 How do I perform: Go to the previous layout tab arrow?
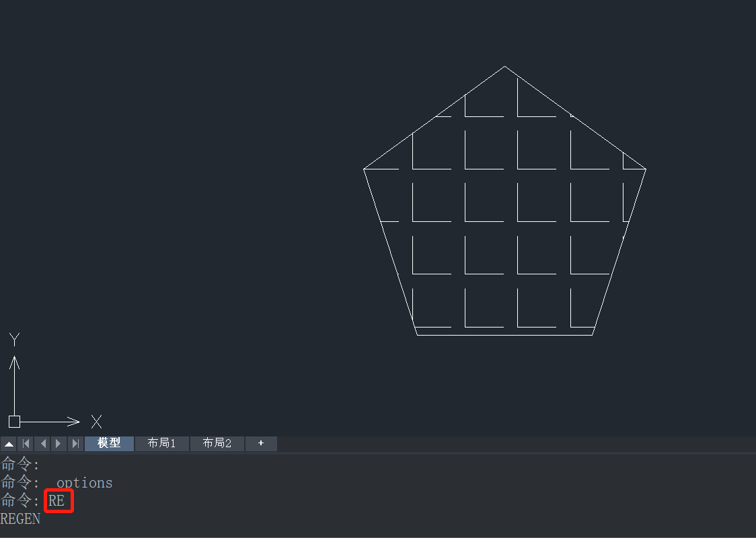[x=43, y=443]
